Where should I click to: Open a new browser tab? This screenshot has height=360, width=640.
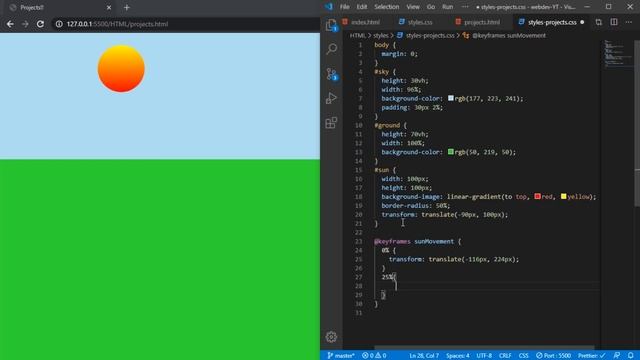coord(127,7)
